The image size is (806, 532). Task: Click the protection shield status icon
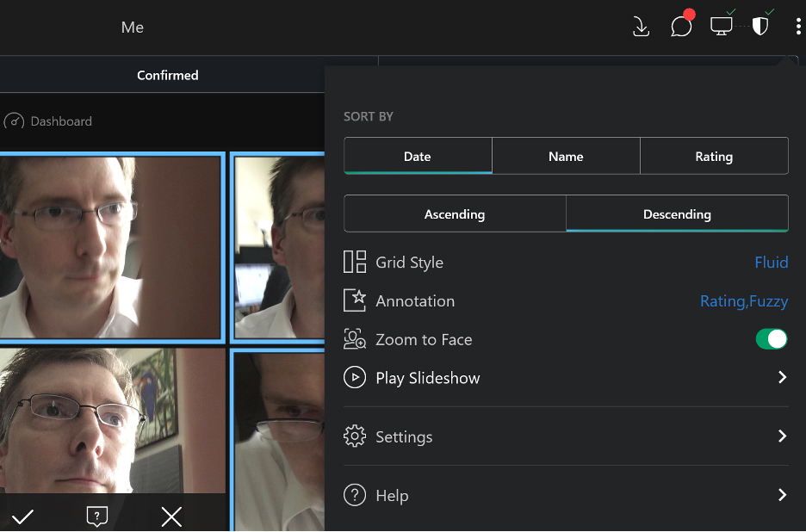pyautogui.click(x=760, y=27)
